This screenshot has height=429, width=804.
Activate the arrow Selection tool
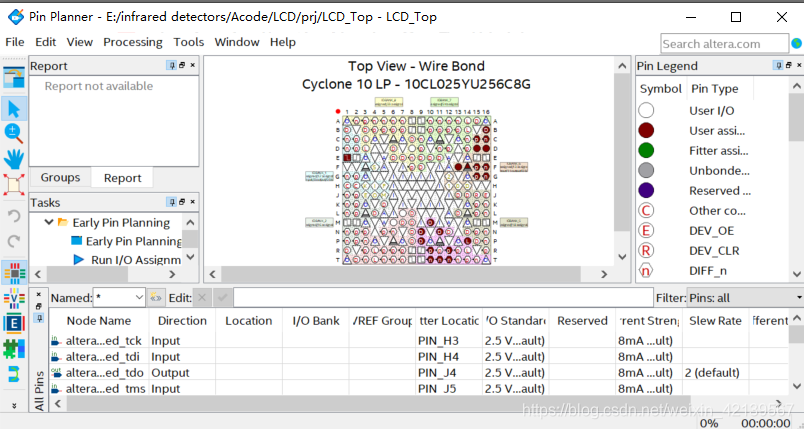14,109
